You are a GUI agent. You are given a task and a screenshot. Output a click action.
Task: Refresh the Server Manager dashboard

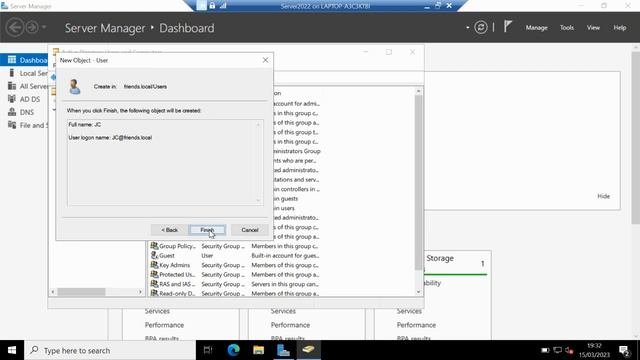pos(481,27)
